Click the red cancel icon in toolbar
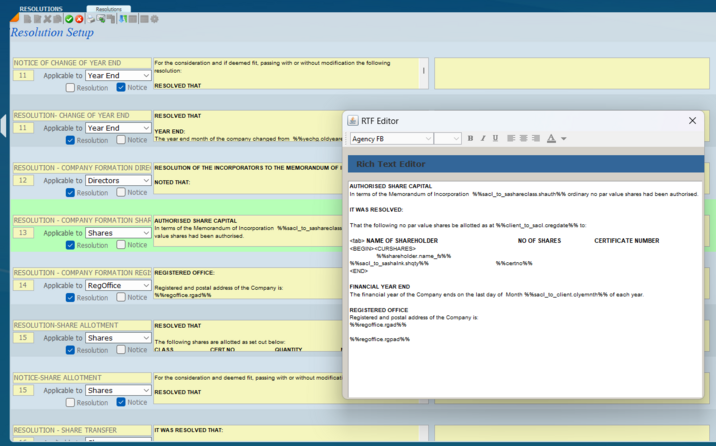This screenshot has width=716, height=446. pos(80,19)
